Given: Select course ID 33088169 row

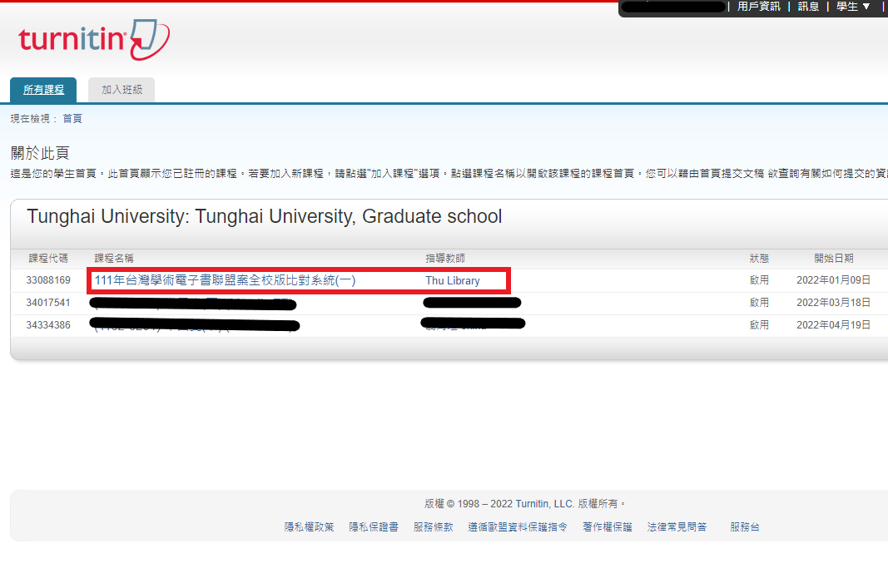Looking at the screenshot, I should coord(47,280).
